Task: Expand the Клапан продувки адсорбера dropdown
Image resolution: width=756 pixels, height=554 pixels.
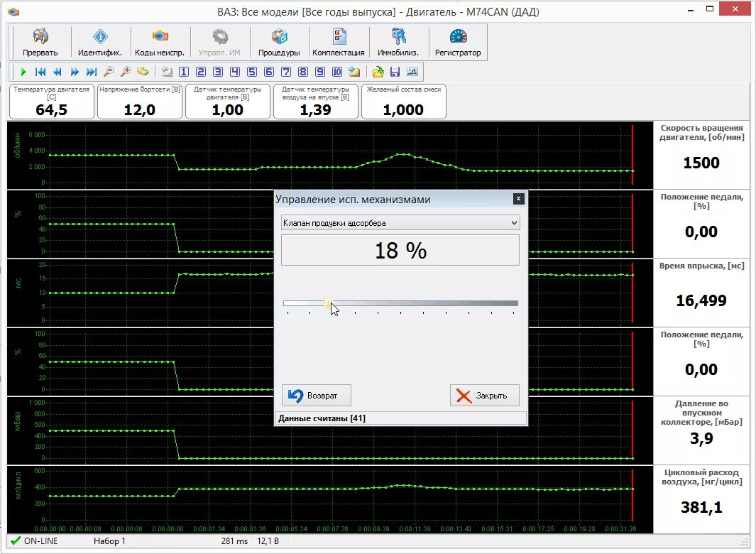Action: [514, 223]
